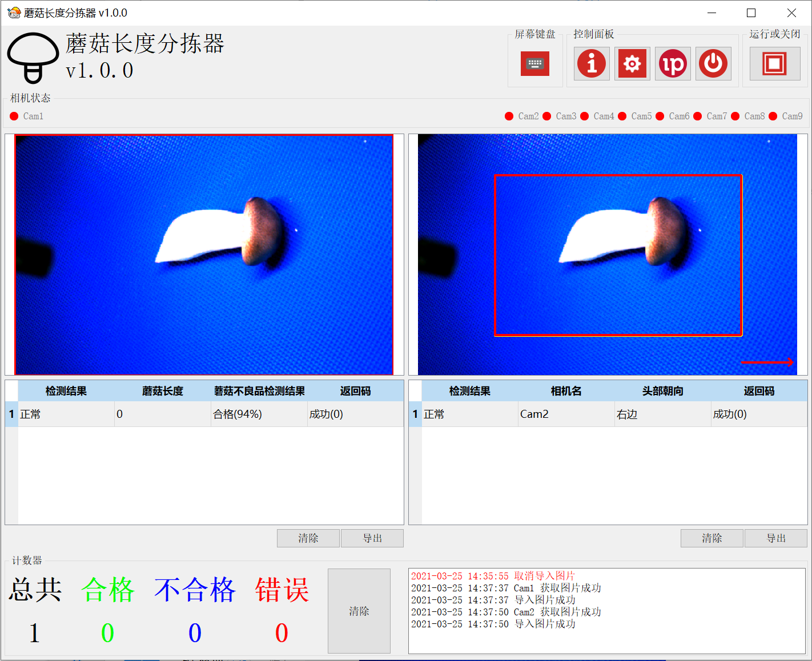The width and height of the screenshot is (812, 661).
Task: Click the Cam9 red status indicator
Action: 773,116
